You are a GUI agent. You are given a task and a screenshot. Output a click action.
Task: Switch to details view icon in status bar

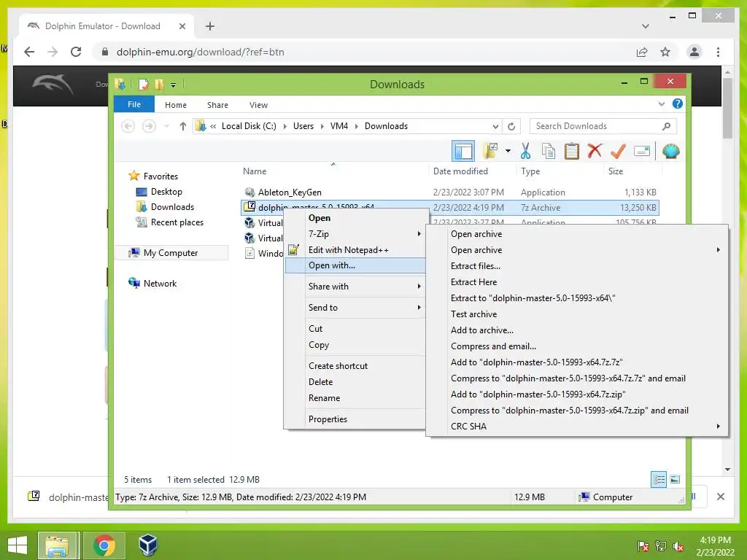(x=659, y=480)
